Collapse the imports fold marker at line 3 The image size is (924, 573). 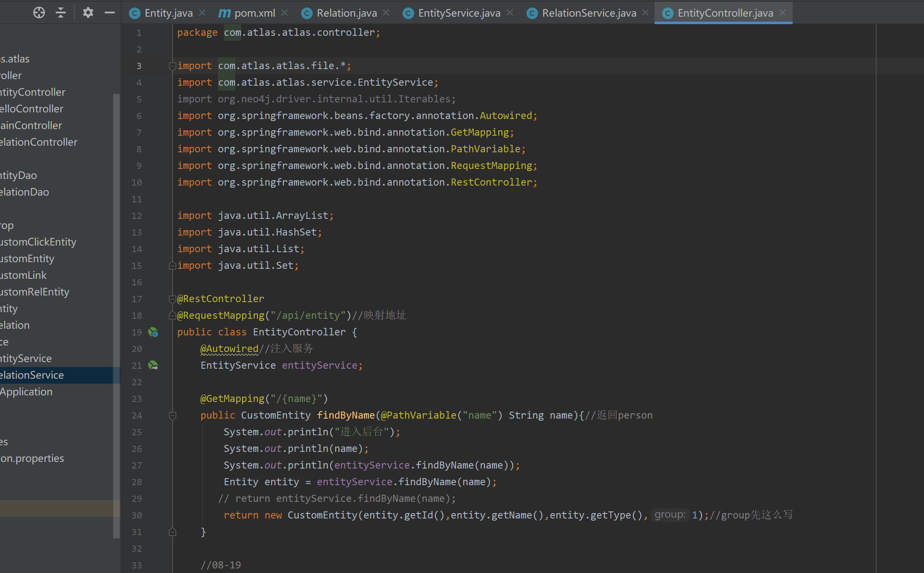pyautogui.click(x=172, y=66)
